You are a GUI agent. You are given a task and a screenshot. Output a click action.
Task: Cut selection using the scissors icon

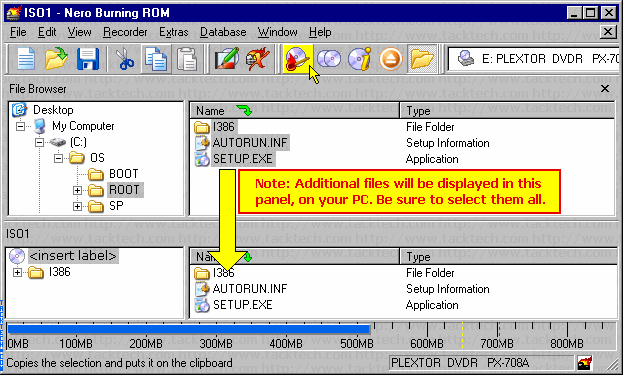[x=125, y=60]
